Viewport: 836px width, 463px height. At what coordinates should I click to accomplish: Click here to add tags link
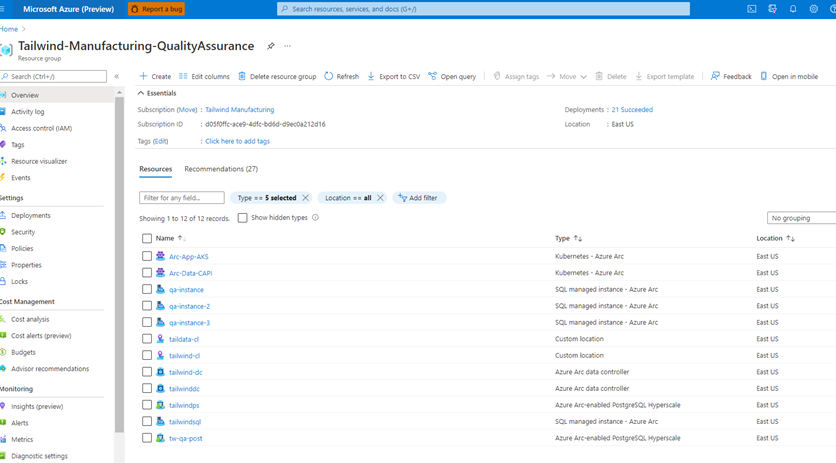coord(237,141)
